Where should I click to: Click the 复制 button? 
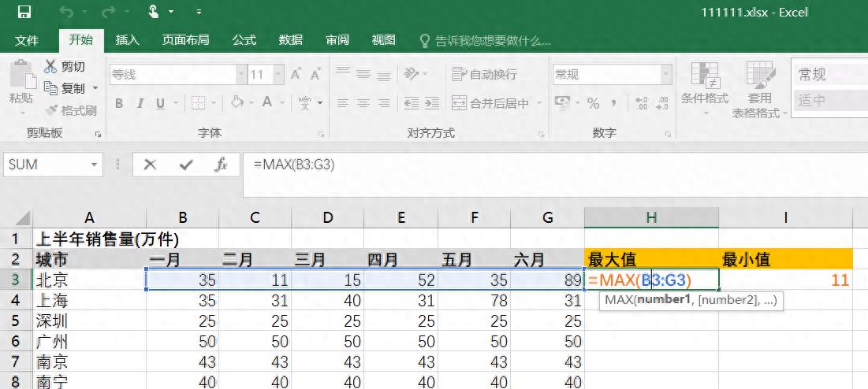pos(65,88)
